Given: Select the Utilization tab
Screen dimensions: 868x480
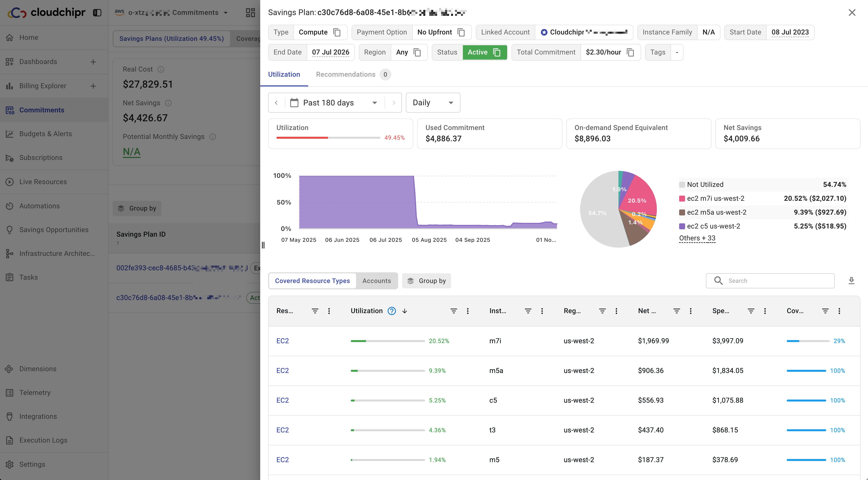Looking at the screenshot, I should [x=284, y=75].
